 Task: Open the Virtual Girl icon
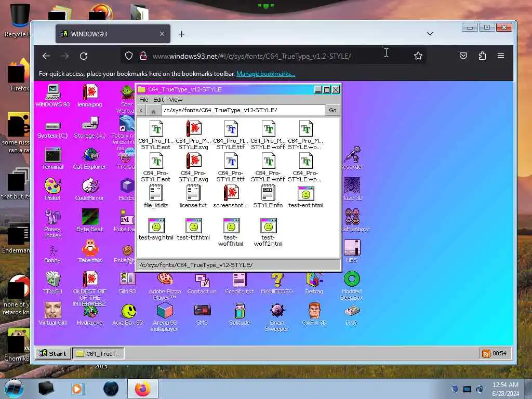tap(52, 314)
